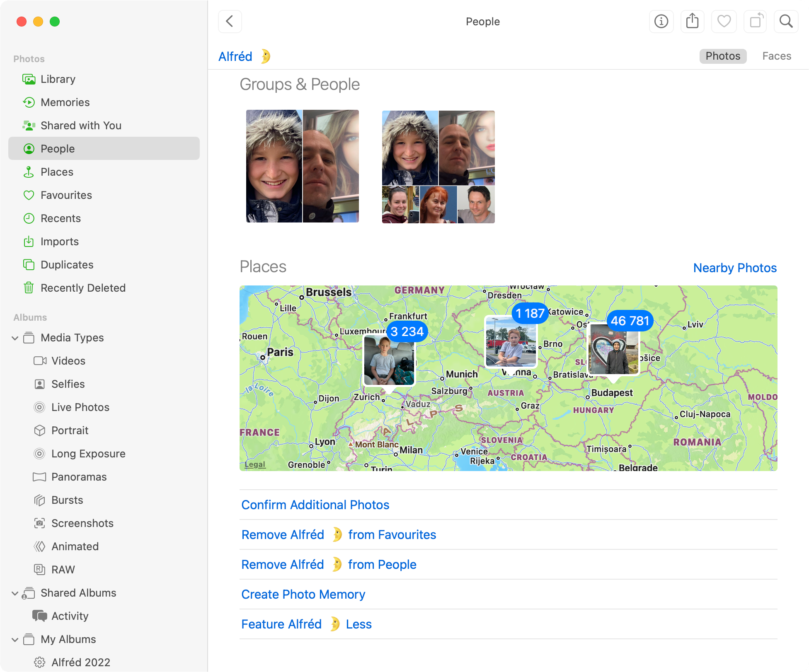809x672 pixels.
Task: Open Bursts media type
Action: 104,500
